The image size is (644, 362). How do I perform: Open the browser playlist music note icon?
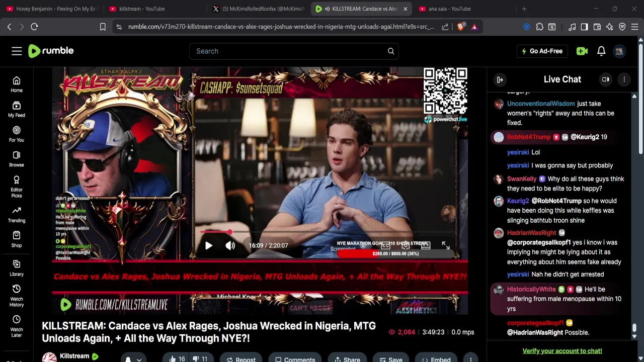click(572, 27)
